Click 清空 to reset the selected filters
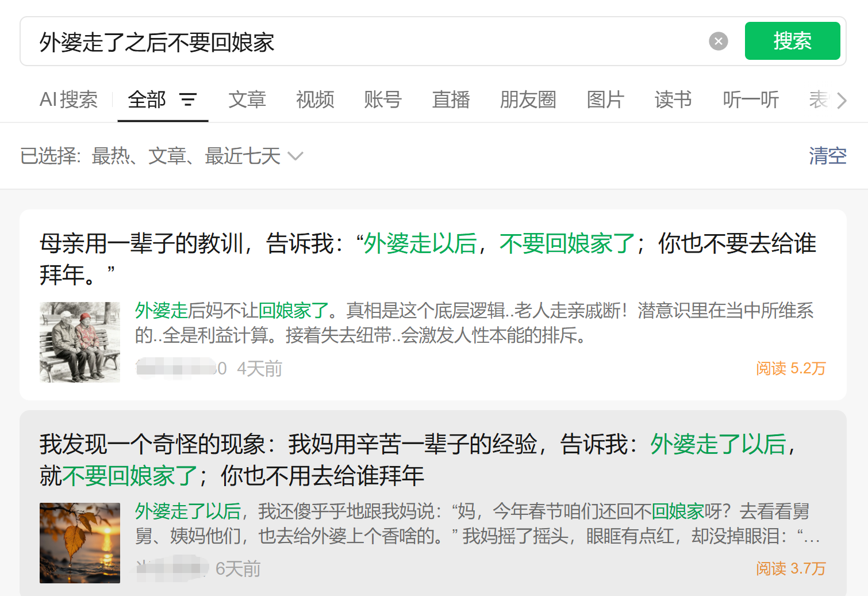868x596 pixels. (828, 156)
